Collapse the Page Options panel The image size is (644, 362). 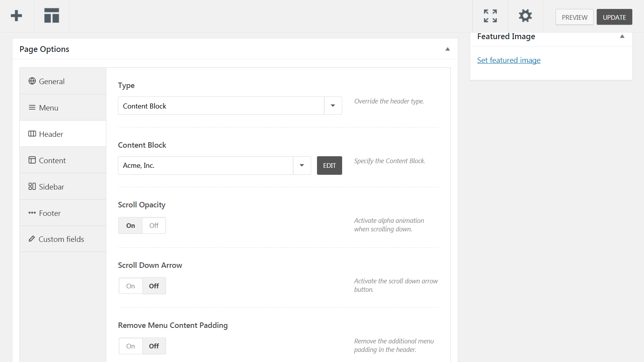pyautogui.click(x=448, y=49)
